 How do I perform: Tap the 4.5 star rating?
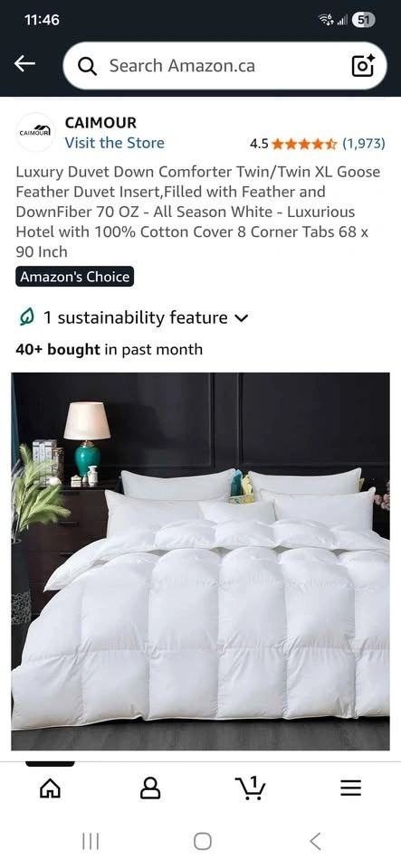click(293, 144)
